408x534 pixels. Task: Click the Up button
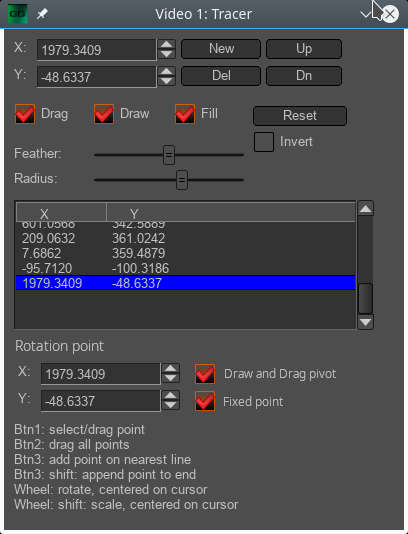304,49
